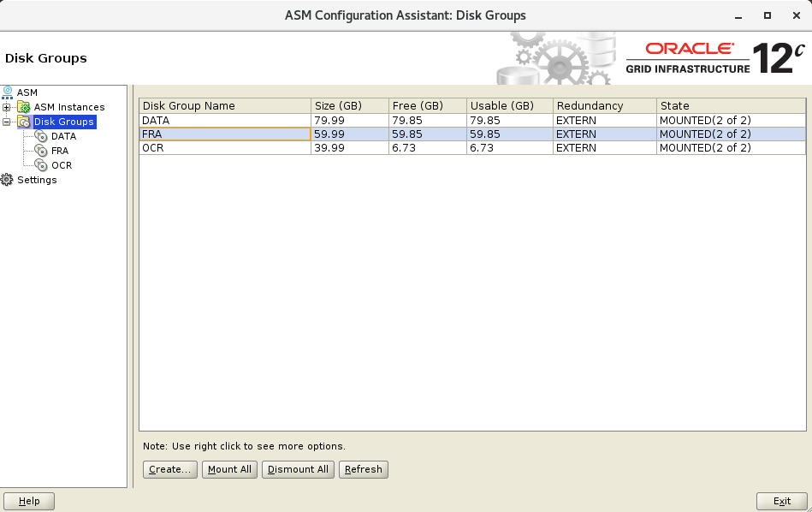
Task: Click the Settings gear icon
Action: click(8, 180)
